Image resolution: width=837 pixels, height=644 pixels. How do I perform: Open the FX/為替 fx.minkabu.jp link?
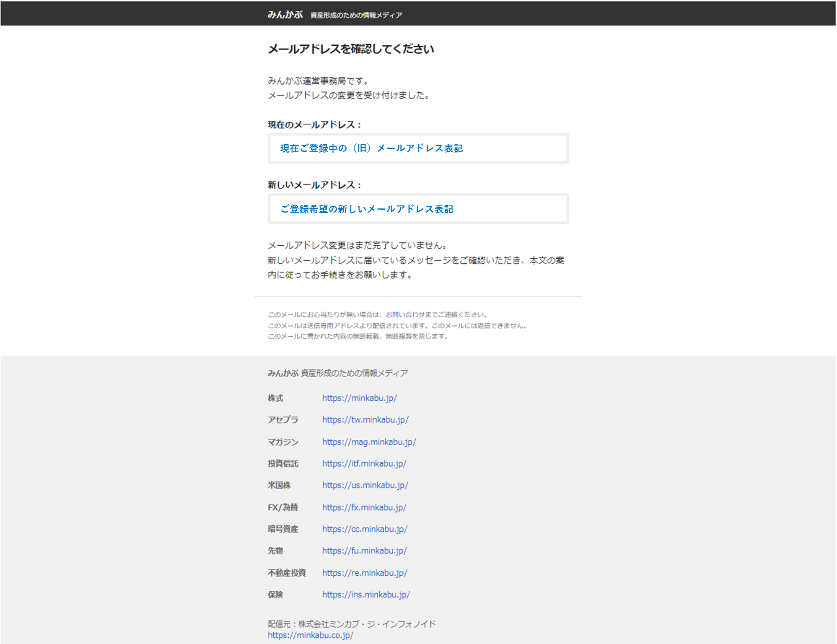tap(364, 507)
